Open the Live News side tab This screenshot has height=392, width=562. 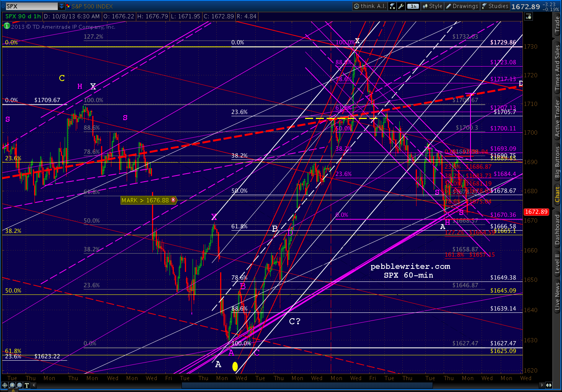pyautogui.click(x=557, y=296)
